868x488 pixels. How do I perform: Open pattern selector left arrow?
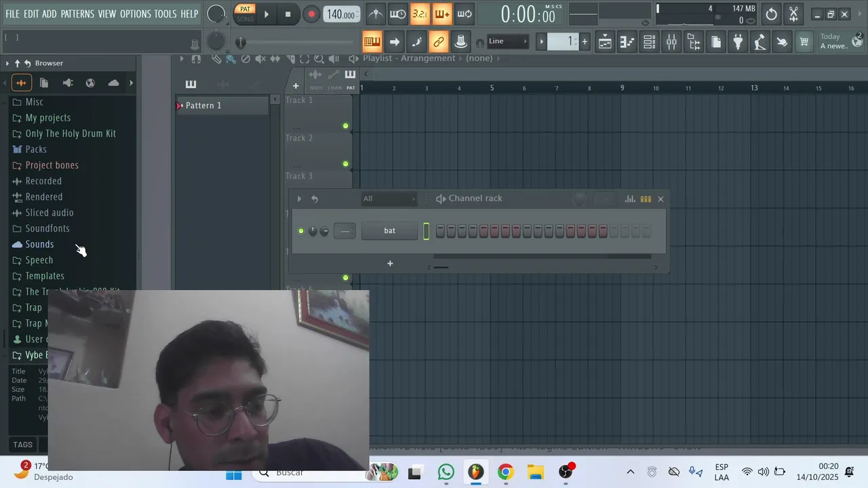coord(541,41)
